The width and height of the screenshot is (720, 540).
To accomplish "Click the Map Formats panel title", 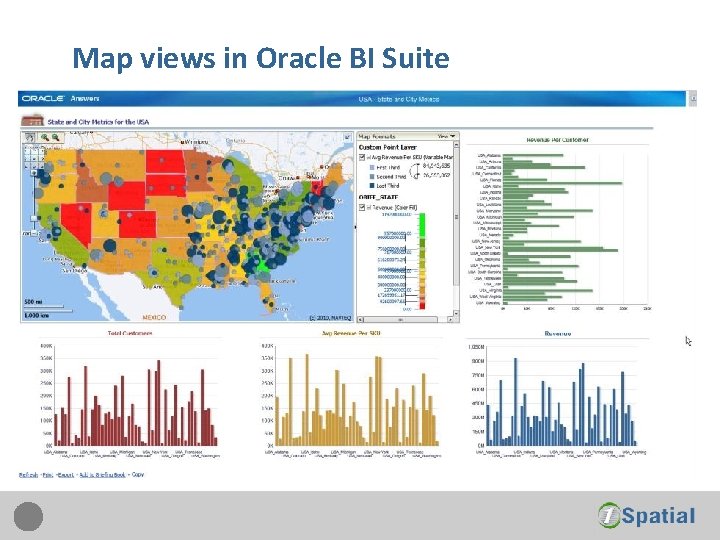I will click(377, 136).
